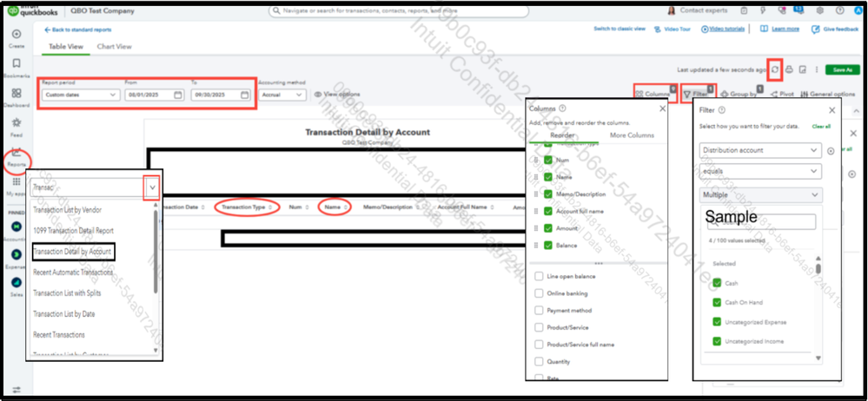Open the calendar for From date
Viewport: 868px width, 401px height.
click(x=178, y=95)
